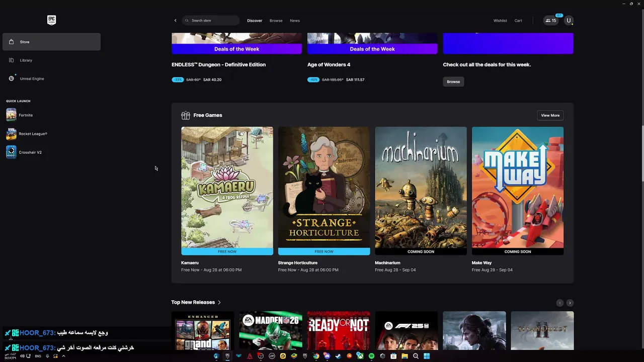Open the Madden 26 new release tile
Screen dimensions: 644x362
(271, 330)
